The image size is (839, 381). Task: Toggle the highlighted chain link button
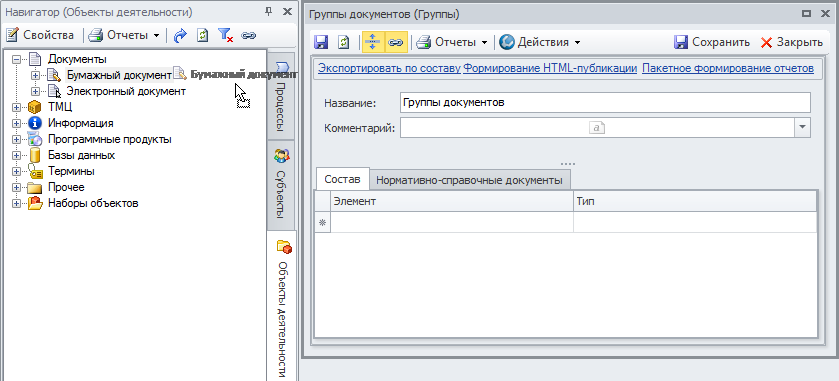(x=396, y=42)
